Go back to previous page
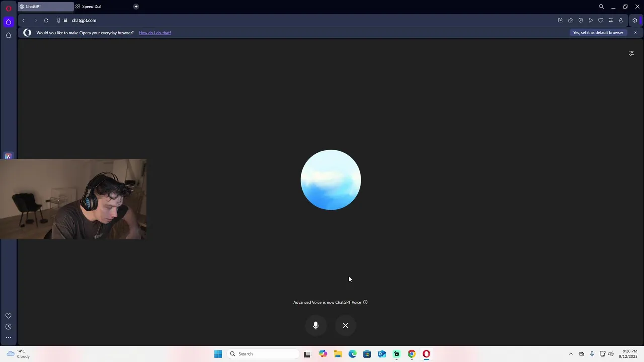This screenshot has height=362, width=644. click(x=23, y=20)
